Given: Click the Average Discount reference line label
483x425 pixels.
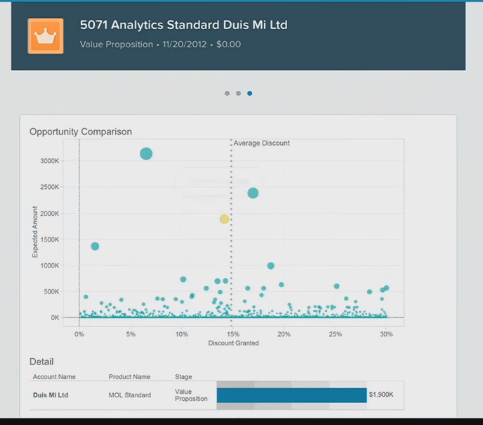Looking at the screenshot, I should point(261,143).
